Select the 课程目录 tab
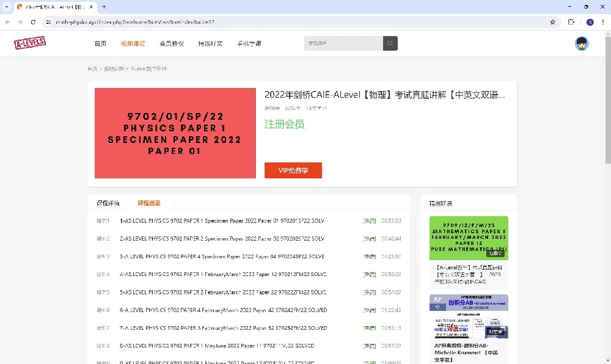The image size is (611, 364). coord(148,203)
